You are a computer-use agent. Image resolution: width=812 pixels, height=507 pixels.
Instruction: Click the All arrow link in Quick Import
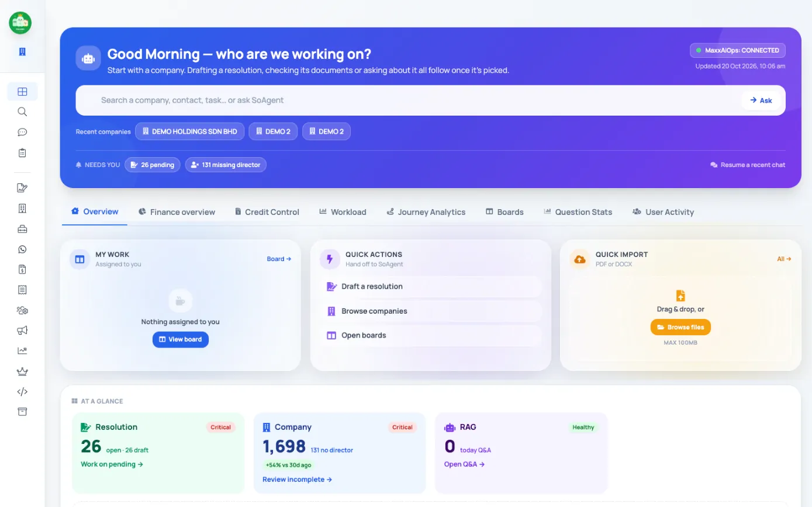784,259
